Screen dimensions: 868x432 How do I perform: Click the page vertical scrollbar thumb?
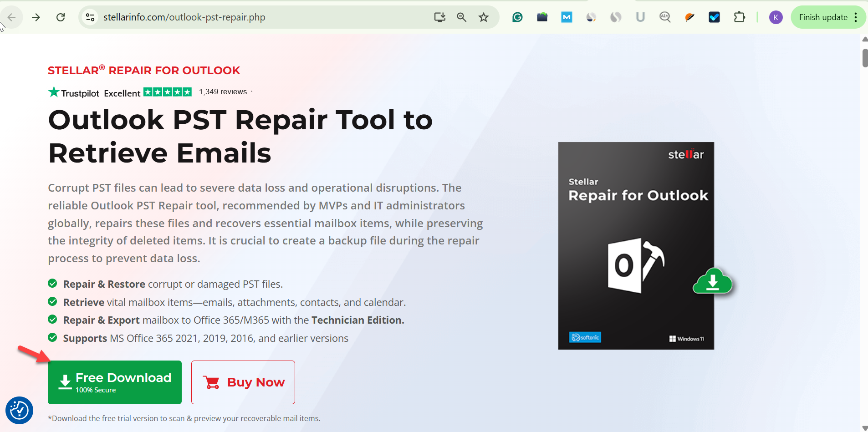click(864, 58)
